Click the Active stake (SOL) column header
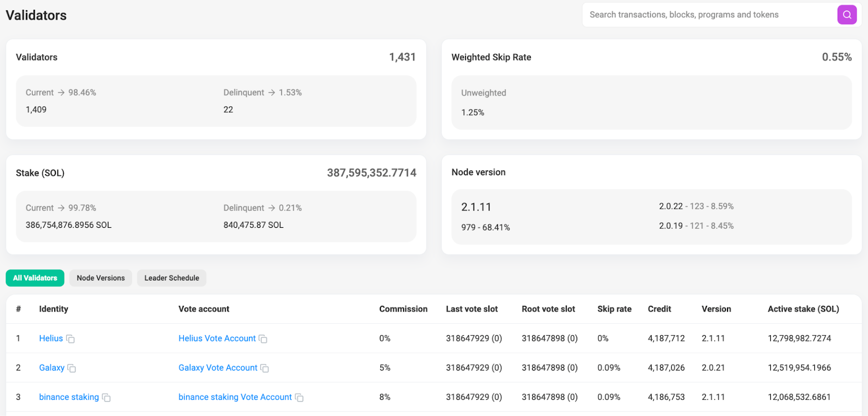This screenshot has width=868, height=416. (x=803, y=309)
